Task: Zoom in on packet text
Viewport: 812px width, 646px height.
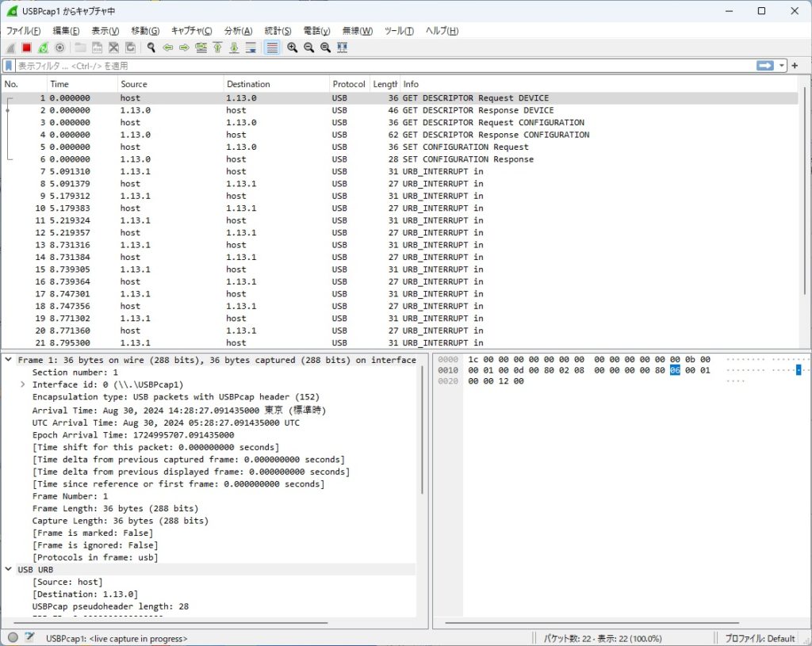Action: tap(293, 48)
